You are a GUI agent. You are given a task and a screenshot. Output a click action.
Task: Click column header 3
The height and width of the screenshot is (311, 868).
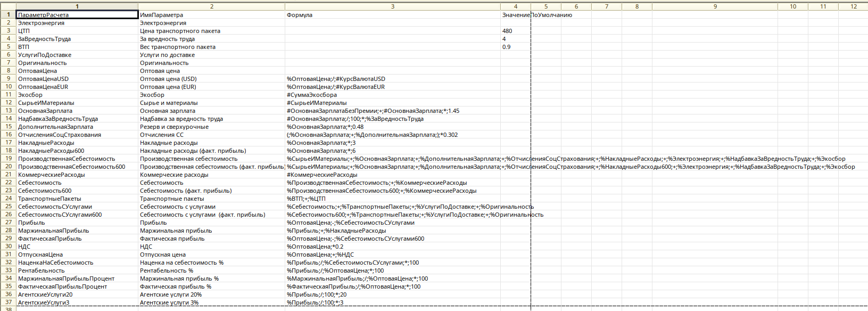pos(393,6)
